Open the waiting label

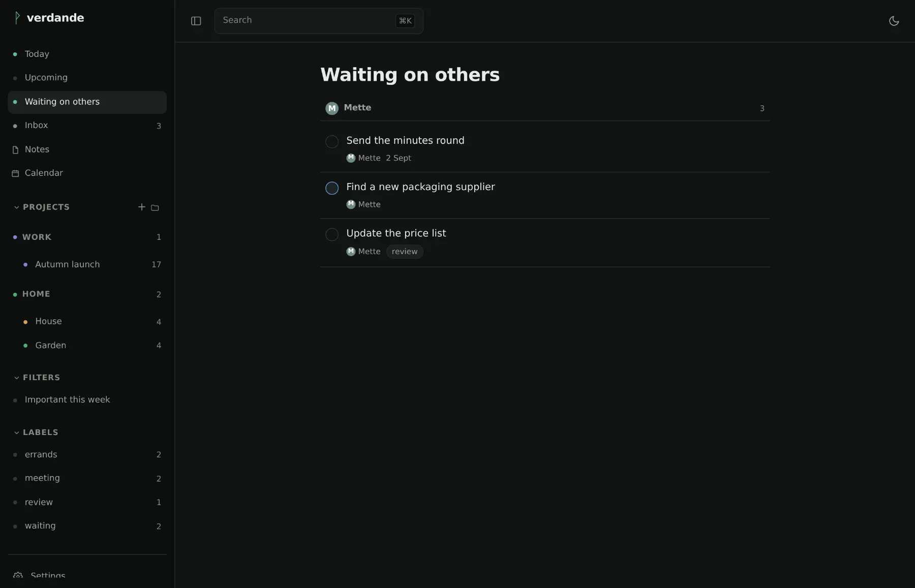click(87, 526)
